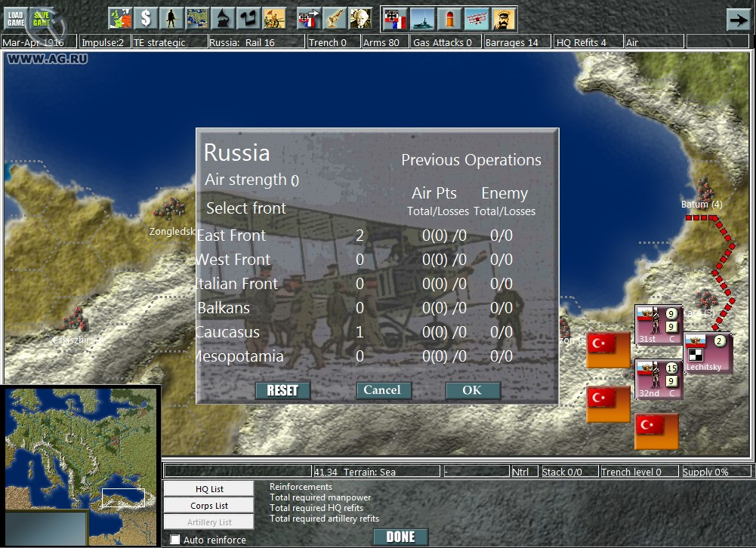The height and width of the screenshot is (548, 756).
Task: Click the Caucasus air points value 1
Action: pos(359,331)
